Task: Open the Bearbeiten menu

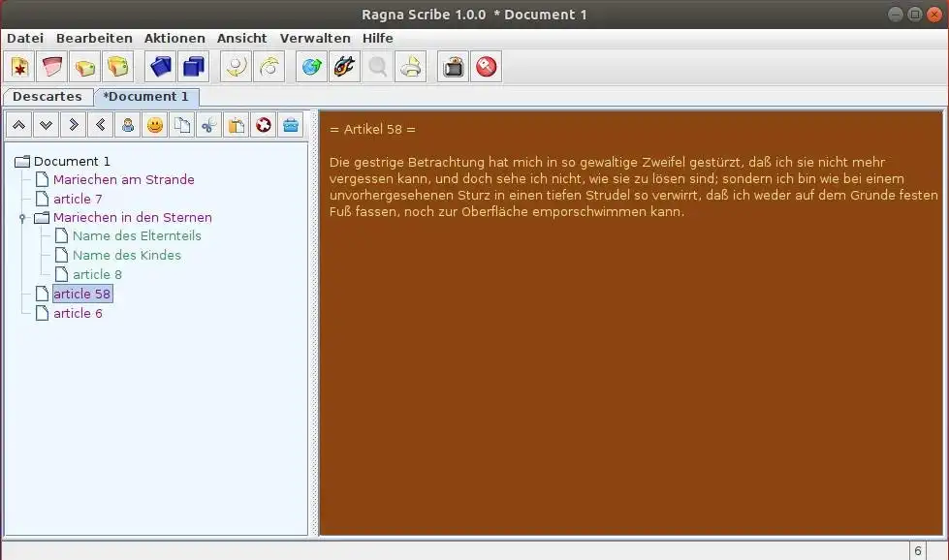Action: coord(94,38)
